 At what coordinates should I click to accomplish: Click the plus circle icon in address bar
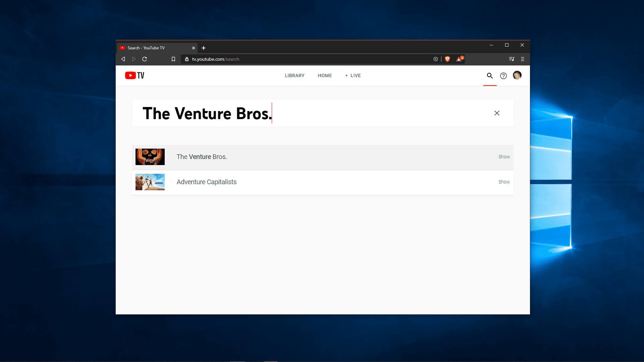(x=435, y=59)
